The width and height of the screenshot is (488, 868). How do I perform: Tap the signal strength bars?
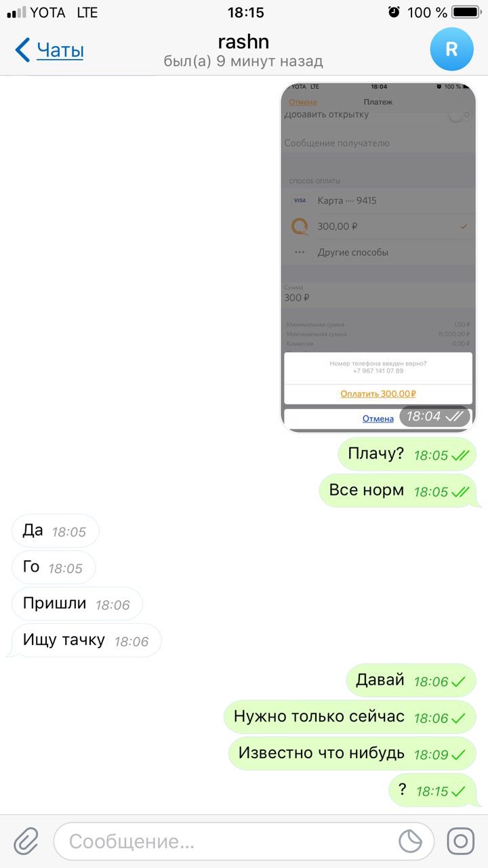(x=16, y=12)
